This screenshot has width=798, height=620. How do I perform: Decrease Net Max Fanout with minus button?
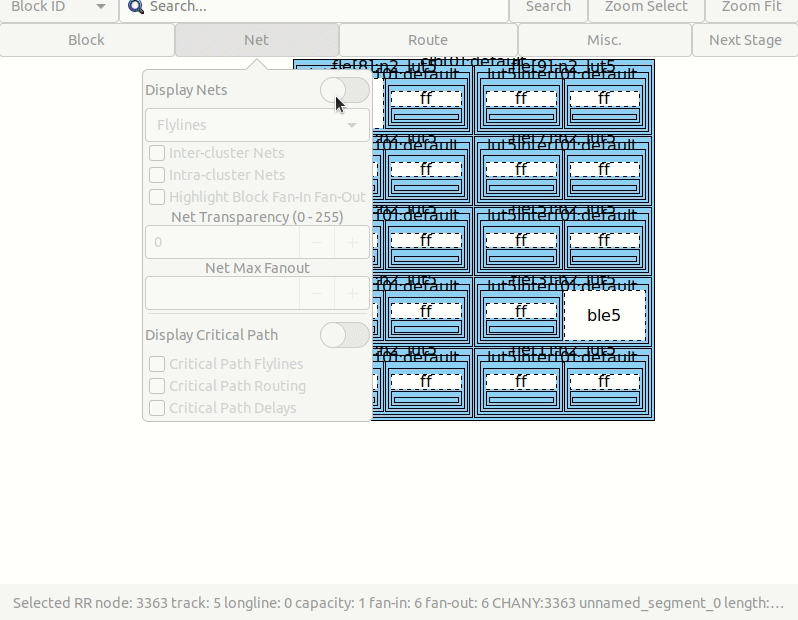[x=317, y=294]
